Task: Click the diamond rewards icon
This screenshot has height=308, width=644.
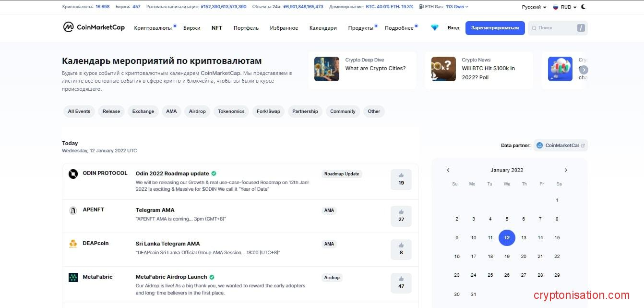Action: point(434,28)
